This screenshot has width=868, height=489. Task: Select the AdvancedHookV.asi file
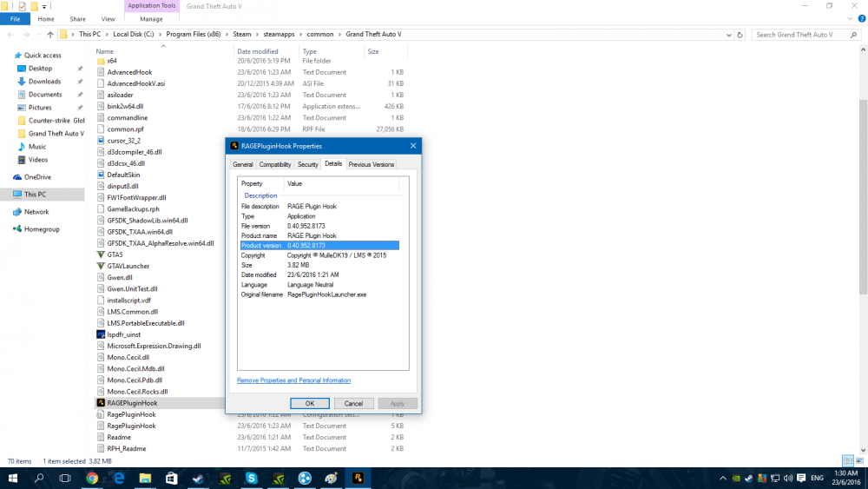135,83
